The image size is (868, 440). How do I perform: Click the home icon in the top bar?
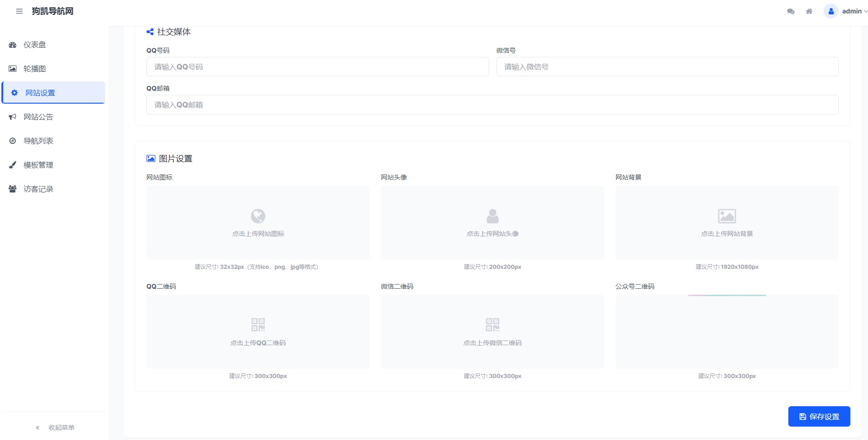pyautogui.click(x=809, y=11)
